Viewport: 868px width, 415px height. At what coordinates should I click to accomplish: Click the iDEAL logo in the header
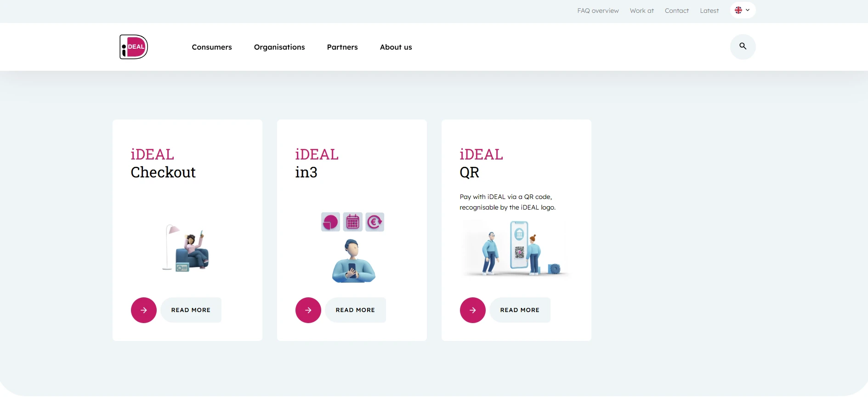134,47
